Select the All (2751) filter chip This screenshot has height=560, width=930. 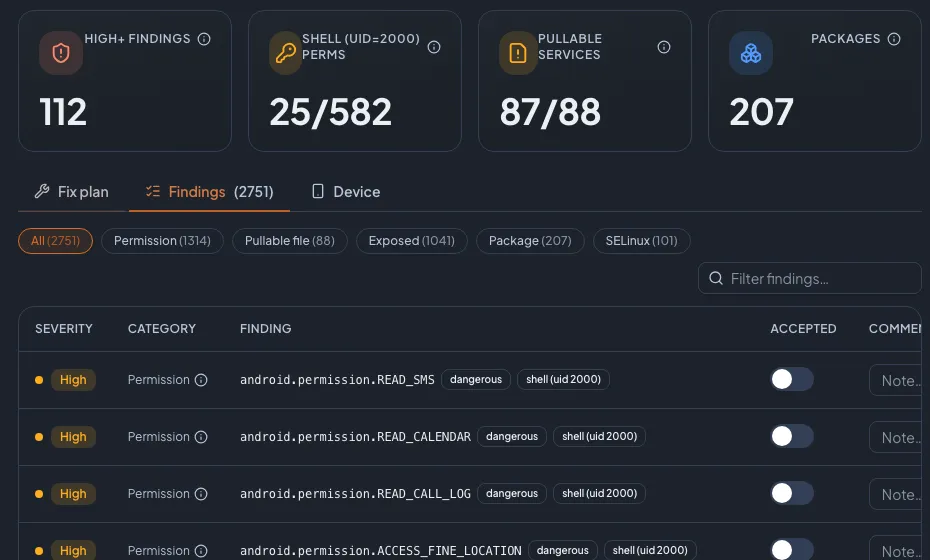[x=55, y=241]
